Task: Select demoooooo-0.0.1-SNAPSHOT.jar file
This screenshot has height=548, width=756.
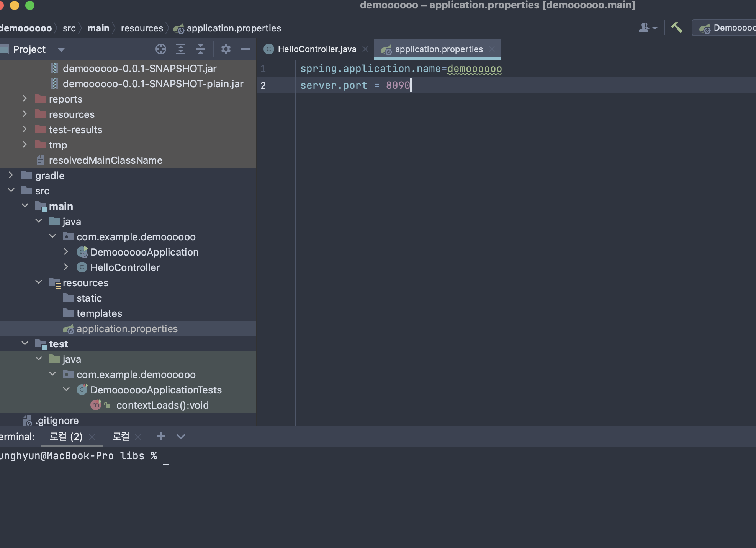Action: (x=139, y=68)
